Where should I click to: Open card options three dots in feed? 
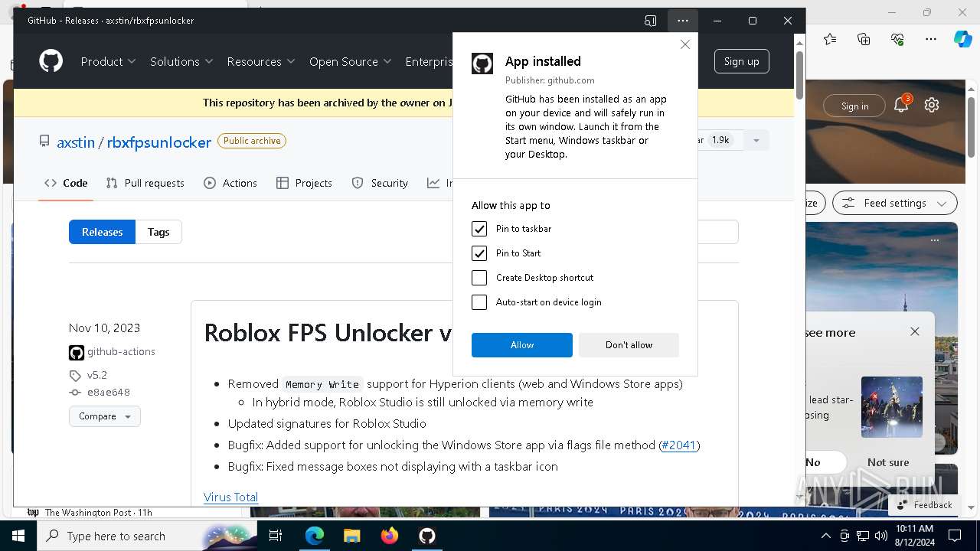coord(935,240)
